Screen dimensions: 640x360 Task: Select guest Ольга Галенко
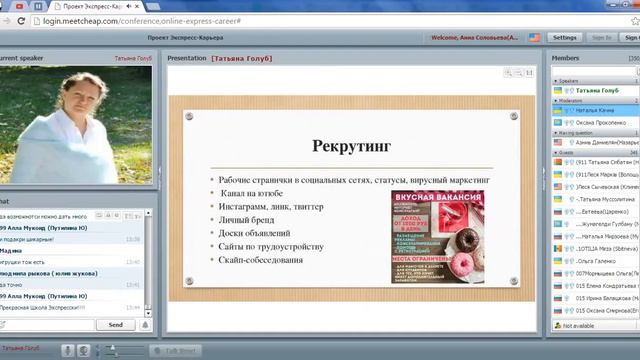click(596, 261)
